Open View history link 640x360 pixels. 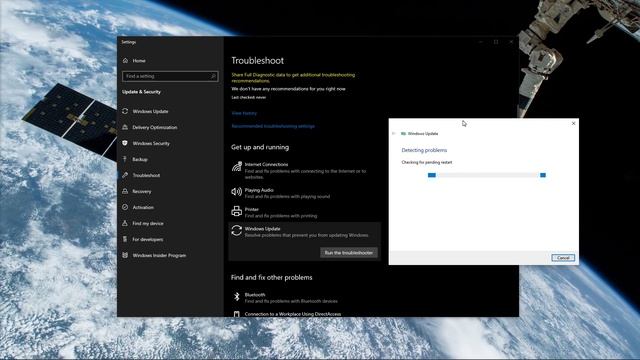coord(244,113)
